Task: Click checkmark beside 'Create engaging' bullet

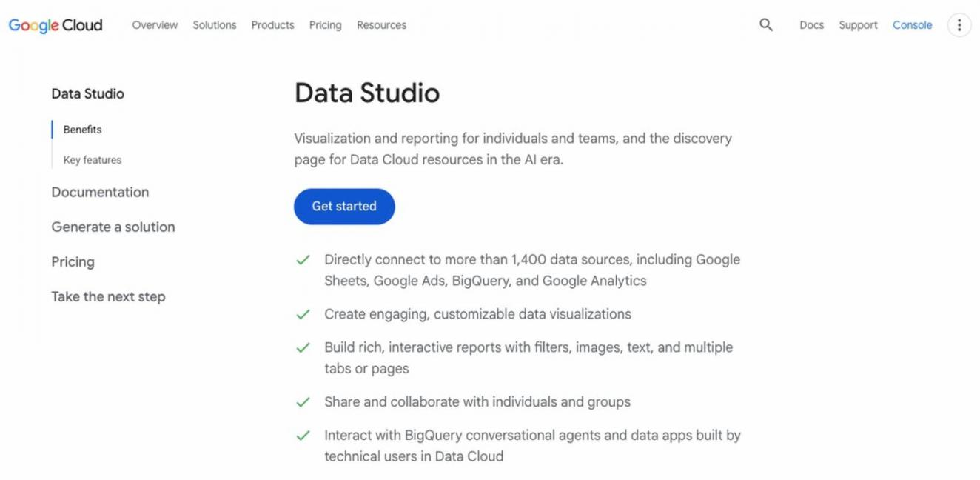Action: (x=303, y=314)
